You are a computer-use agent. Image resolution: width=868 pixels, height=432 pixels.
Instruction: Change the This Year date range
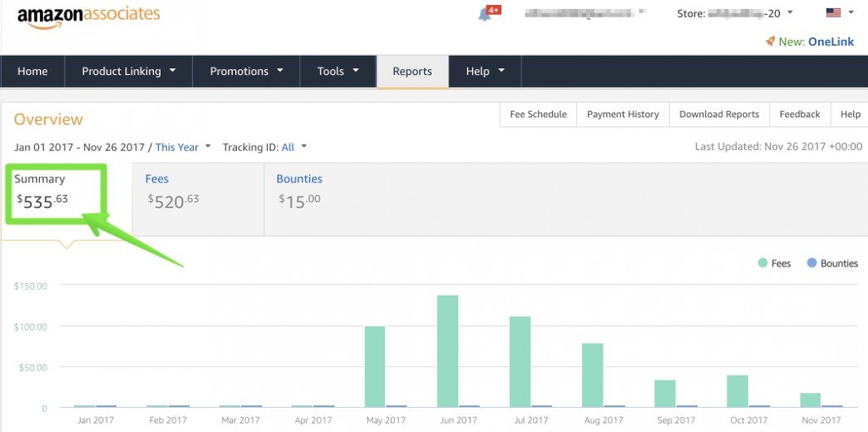click(x=183, y=147)
